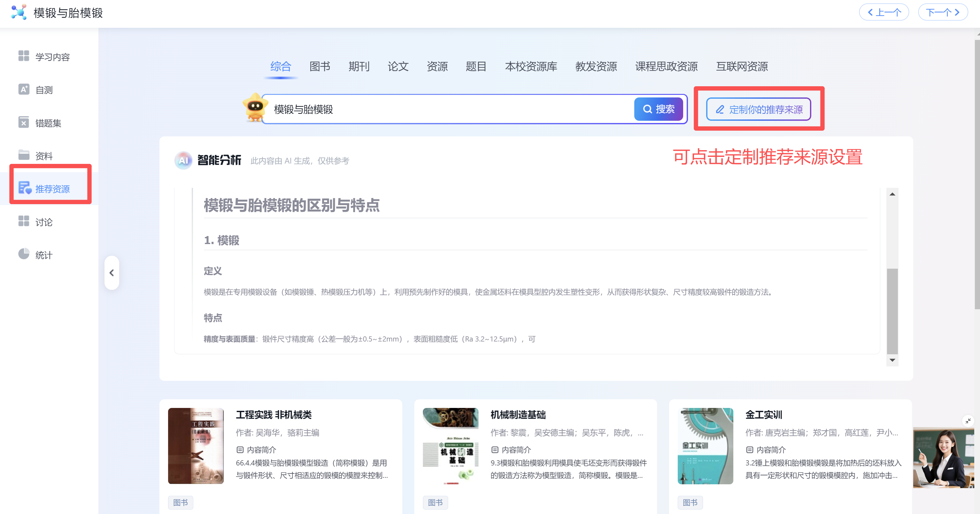Click 内容简介 icon on 金工实训 card
Screen dimensions: 980x514
(749, 450)
